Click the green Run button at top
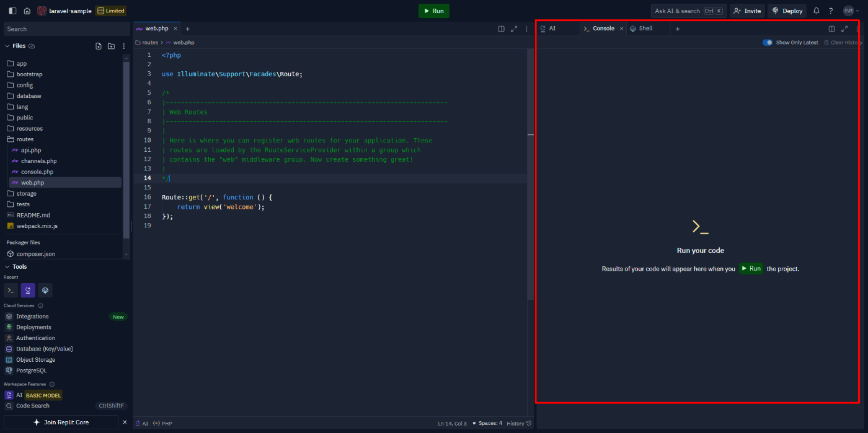The width and height of the screenshot is (868, 433). 434,11
